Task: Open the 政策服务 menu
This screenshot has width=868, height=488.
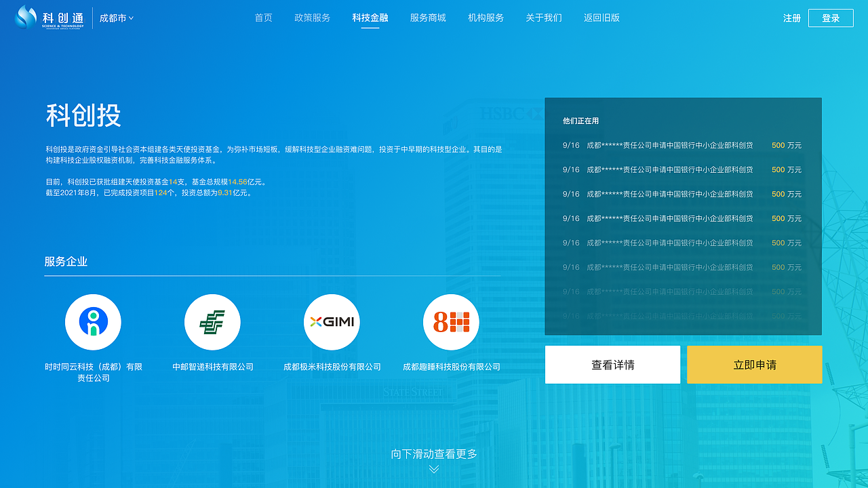Action: 312,18
